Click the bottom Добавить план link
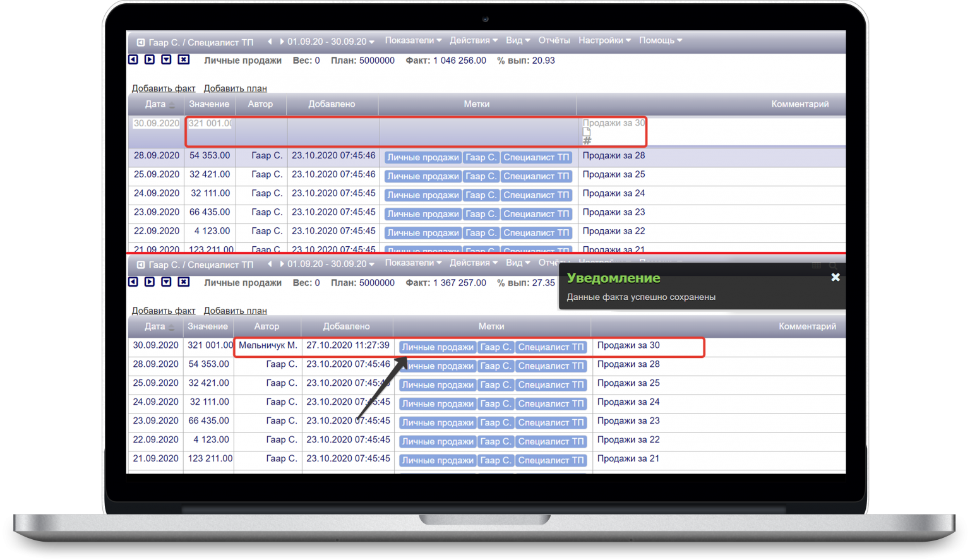 235,311
